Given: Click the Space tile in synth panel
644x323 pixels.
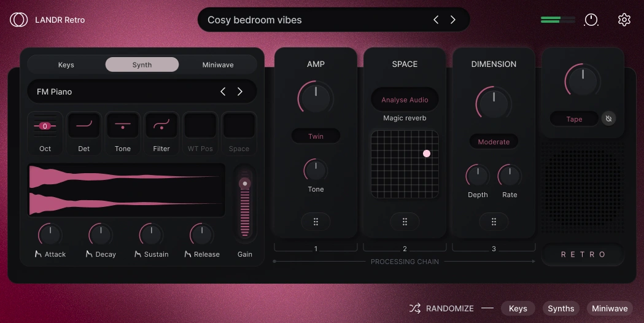Looking at the screenshot, I should point(239,133).
